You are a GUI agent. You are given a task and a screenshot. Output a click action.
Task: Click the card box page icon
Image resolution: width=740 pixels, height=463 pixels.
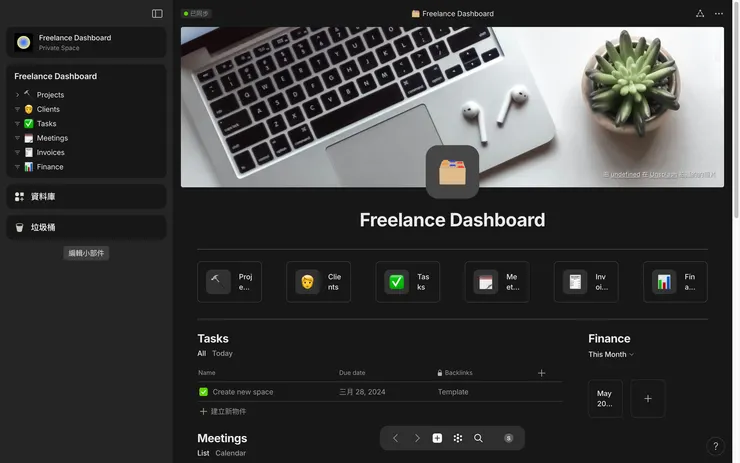(452, 172)
